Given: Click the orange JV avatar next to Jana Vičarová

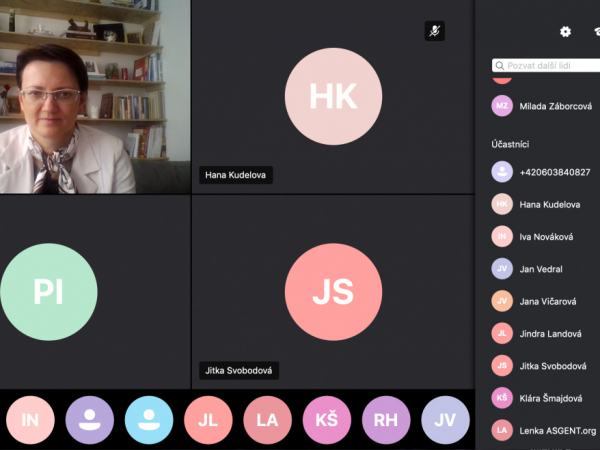Looking at the screenshot, I should click(502, 301).
